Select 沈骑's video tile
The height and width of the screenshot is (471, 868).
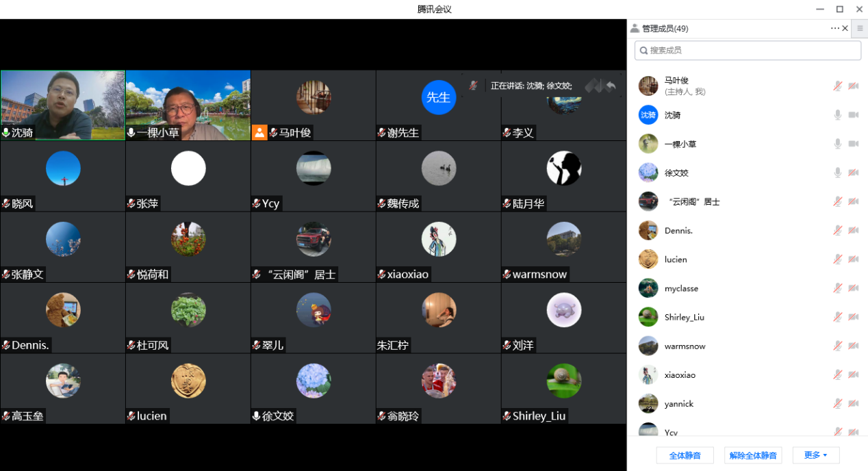tap(62, 105)
